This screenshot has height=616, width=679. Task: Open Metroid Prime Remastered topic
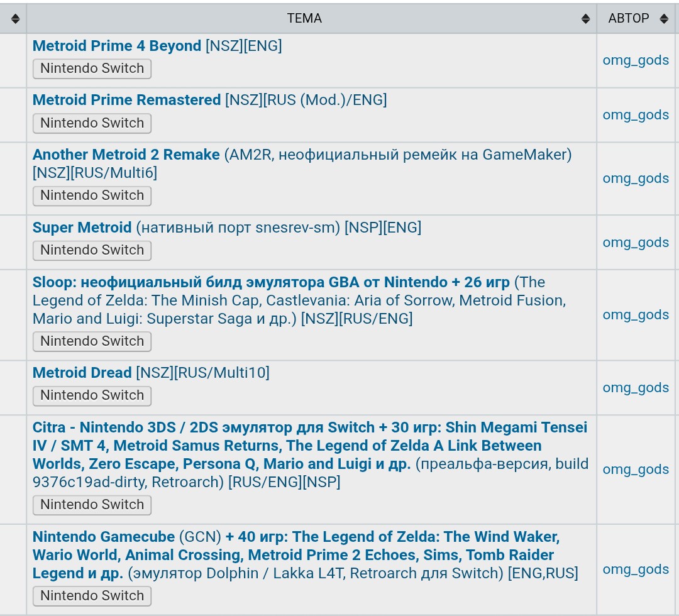click(x=126, y=100)
